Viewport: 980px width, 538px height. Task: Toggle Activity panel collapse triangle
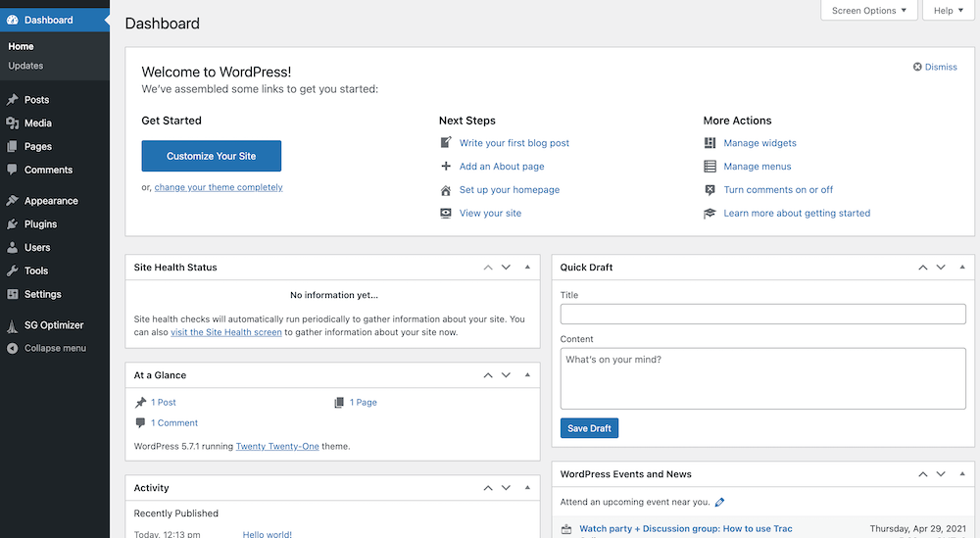click(527, 487)
